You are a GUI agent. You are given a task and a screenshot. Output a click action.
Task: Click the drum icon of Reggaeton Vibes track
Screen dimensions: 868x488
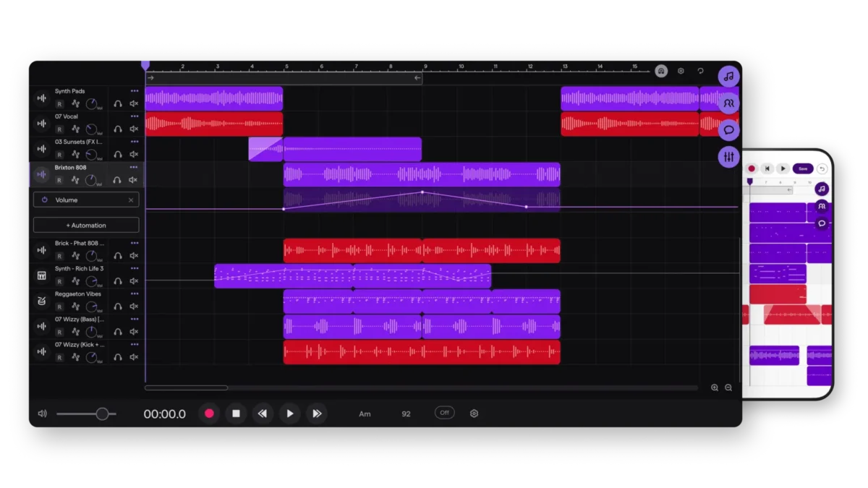(41, 301)
